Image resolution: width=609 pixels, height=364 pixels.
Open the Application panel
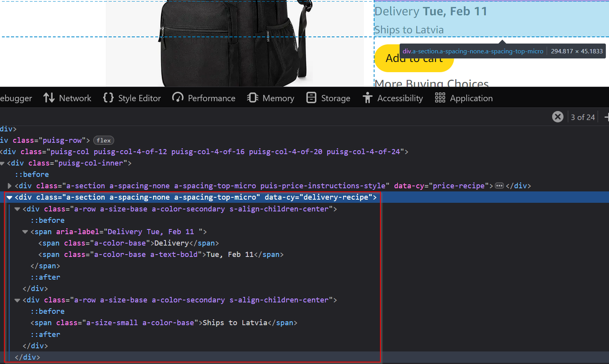click(x=464, y=98)
